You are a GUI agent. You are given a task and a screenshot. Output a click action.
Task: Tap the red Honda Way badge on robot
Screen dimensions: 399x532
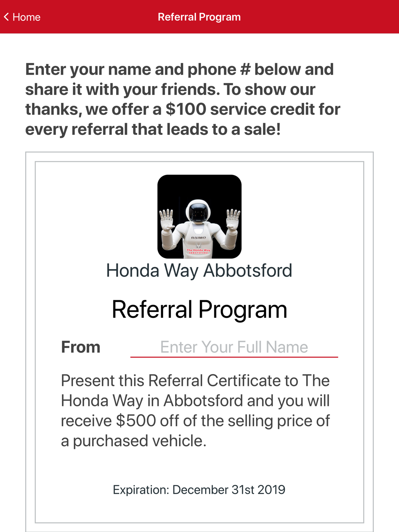[198, 251]
